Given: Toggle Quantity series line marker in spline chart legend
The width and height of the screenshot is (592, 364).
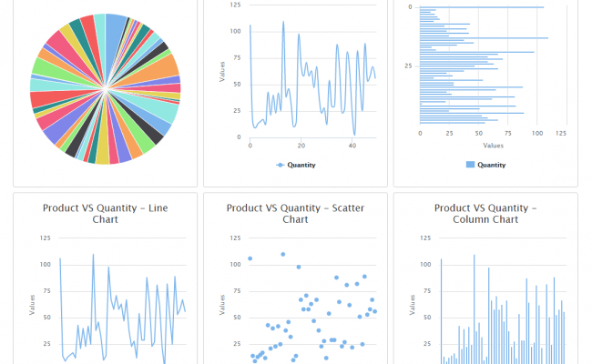Looking at the screenshot, I should pyautogui.click(x=281, y=165).
